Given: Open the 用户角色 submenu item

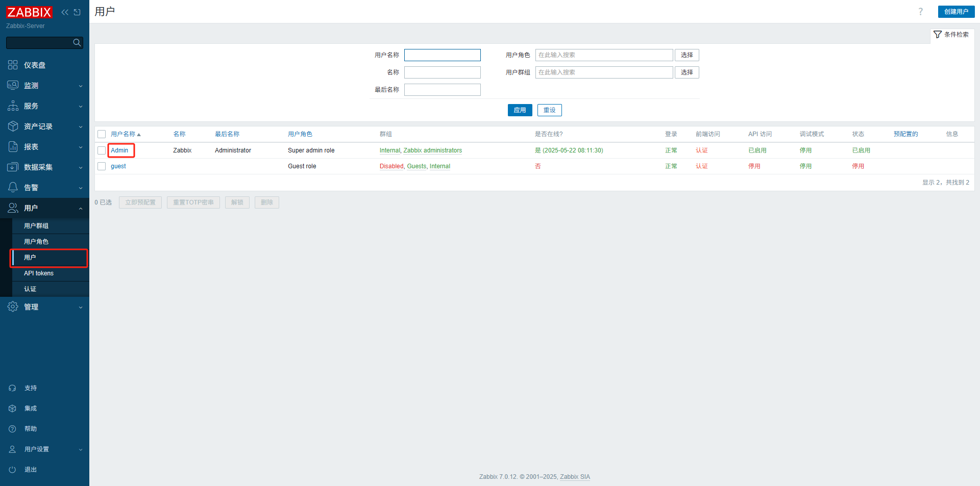Looking at the screenshot, I should [51, 242].
